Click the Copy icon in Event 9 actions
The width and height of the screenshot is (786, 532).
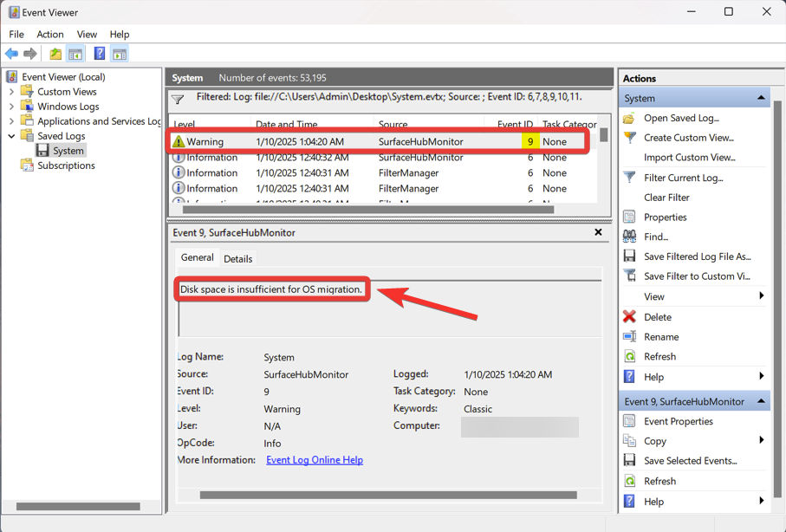tap(629, 441)
